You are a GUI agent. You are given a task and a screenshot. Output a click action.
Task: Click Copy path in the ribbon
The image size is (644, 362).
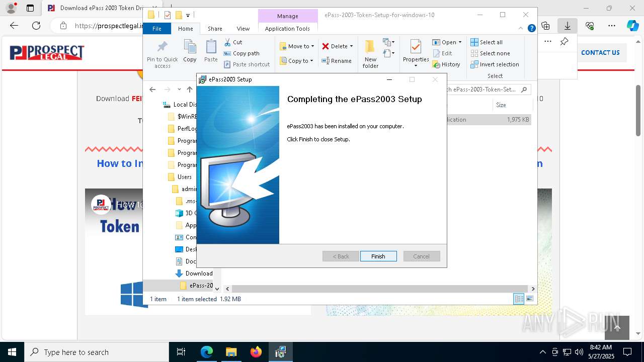pyautogui.click(x=242, y=53)
